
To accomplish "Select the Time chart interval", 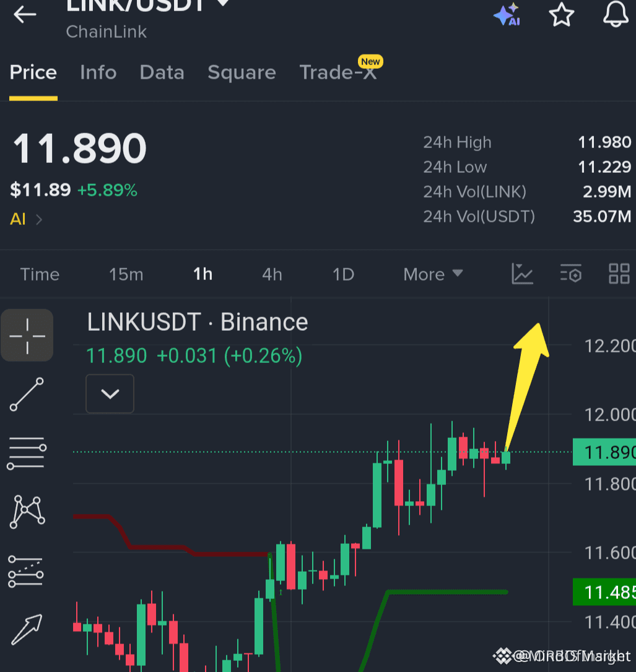I will 40,274.
